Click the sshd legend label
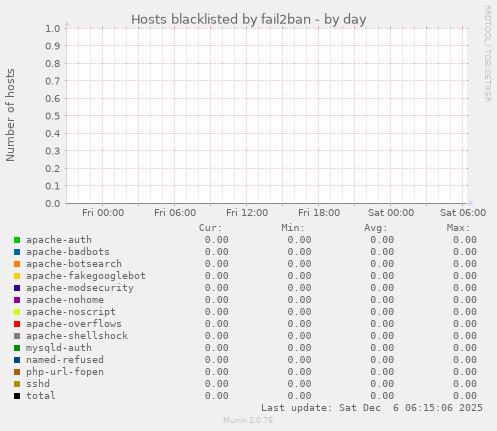 pos(38,384)
